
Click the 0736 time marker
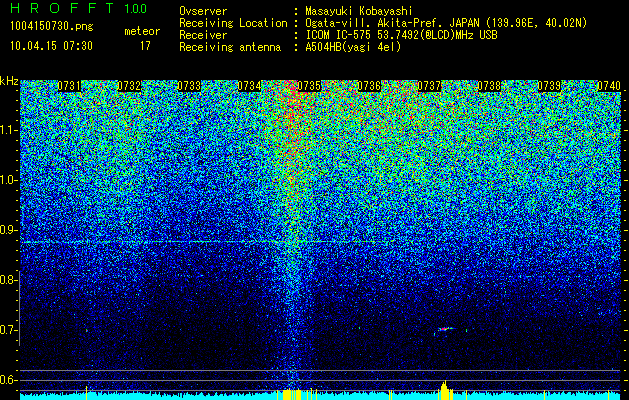coord(369,86)
